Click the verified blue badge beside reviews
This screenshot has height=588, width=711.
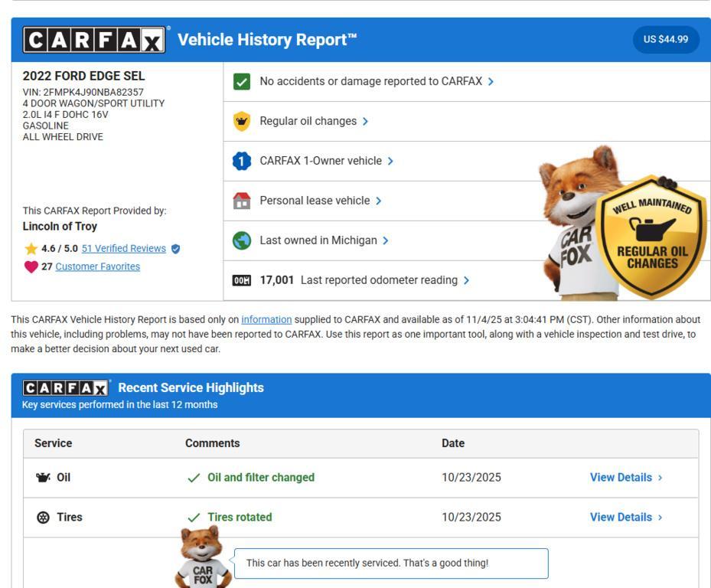(x=174, y=248)
